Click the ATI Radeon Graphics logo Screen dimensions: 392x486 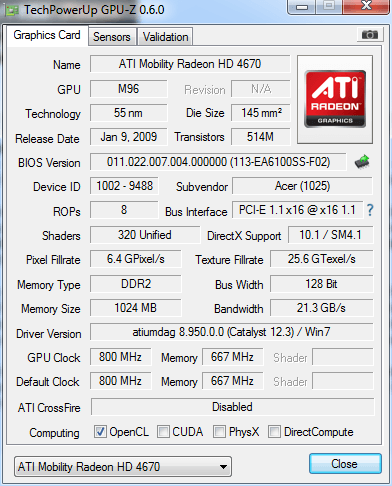pyautogui.click(x=335, y=99)
